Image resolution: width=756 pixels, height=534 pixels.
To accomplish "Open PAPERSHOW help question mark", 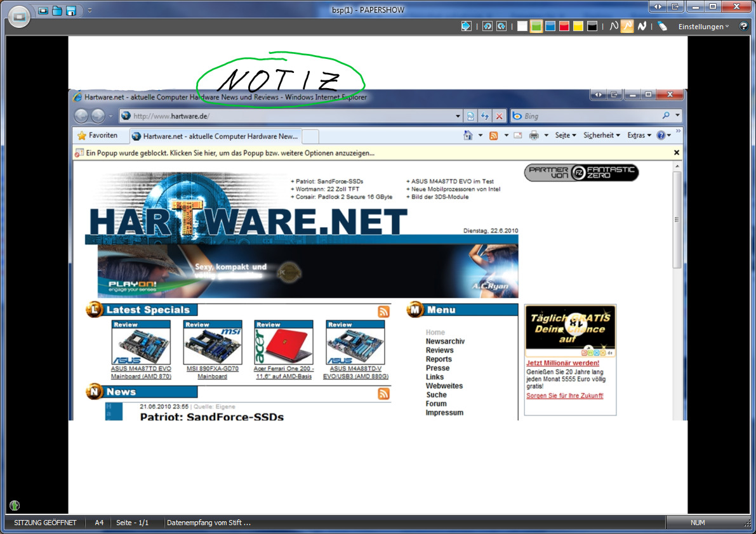I will coord(744,26).
